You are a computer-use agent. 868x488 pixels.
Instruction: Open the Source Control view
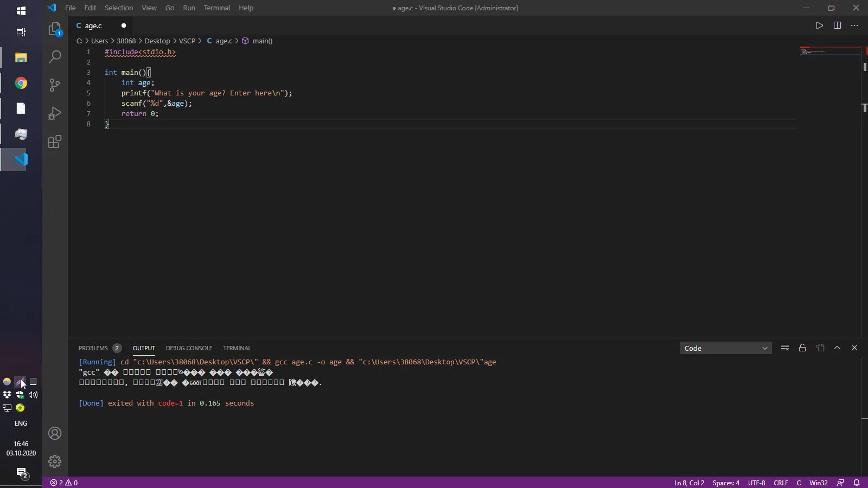(55, 85)
